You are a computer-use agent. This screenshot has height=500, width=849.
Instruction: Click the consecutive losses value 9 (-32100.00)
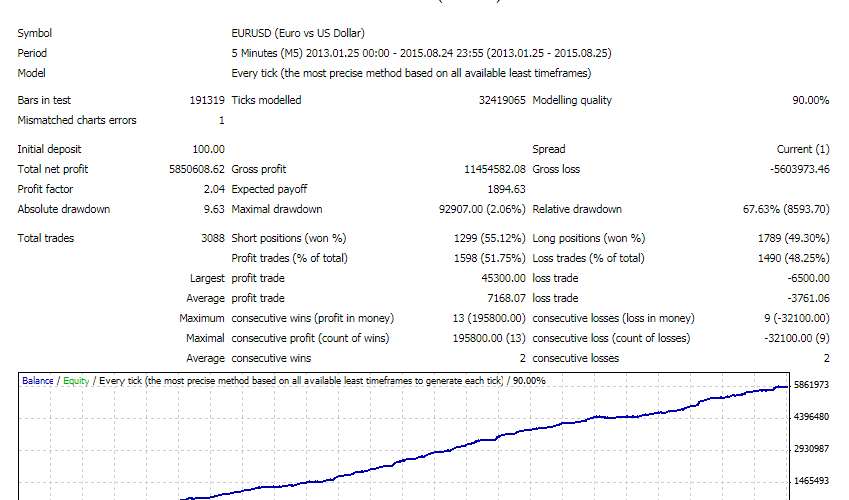tap(797, 319)
